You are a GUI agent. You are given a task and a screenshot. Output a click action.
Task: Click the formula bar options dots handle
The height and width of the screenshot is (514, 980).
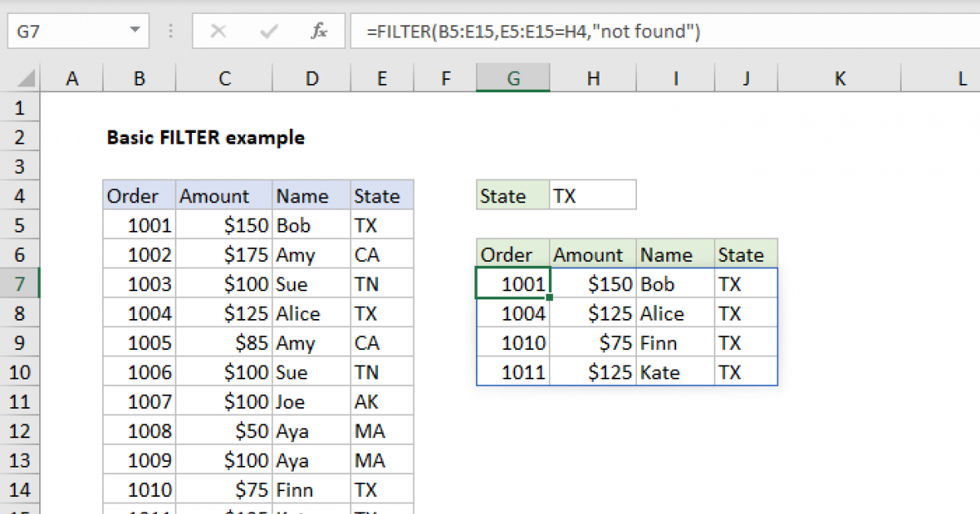(x=171, y=32)
